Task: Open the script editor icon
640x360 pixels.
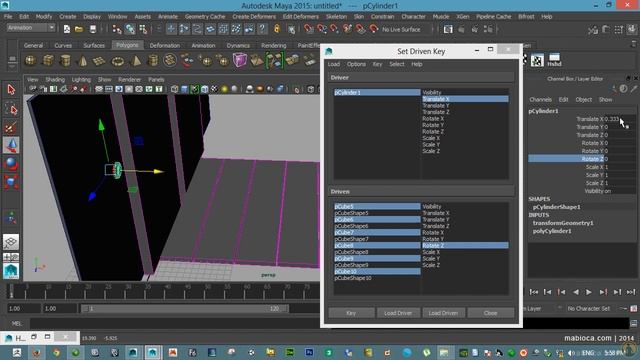Action: 634,324
